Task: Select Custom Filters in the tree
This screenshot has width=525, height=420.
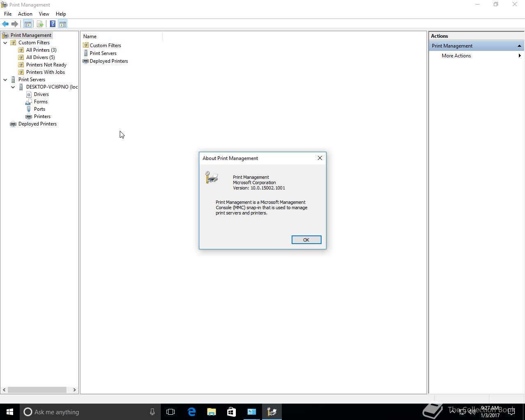Action: pos(34,43)
